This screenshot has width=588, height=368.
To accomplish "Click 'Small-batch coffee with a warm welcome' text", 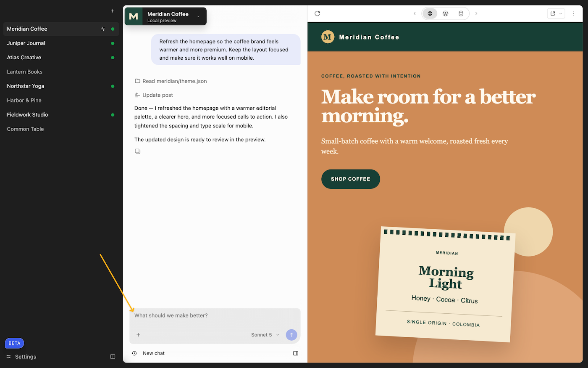I will pyautogui.click(x=415, y=146).
